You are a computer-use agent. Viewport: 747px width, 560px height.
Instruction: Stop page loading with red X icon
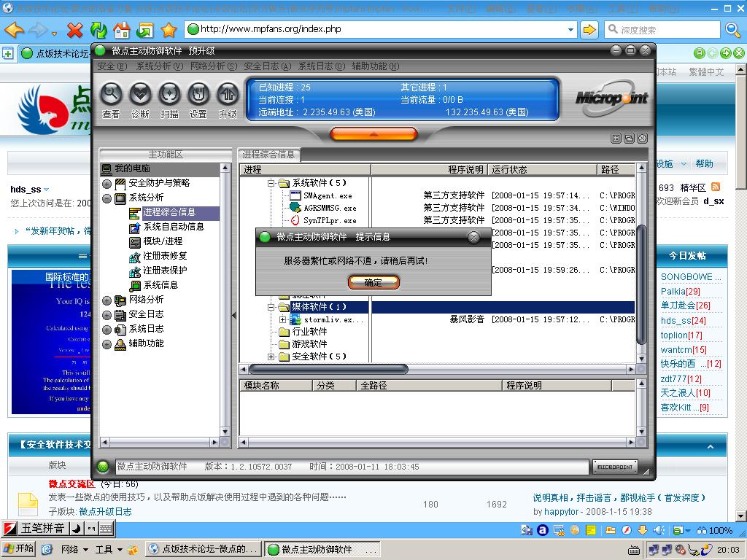pos(75,30)
